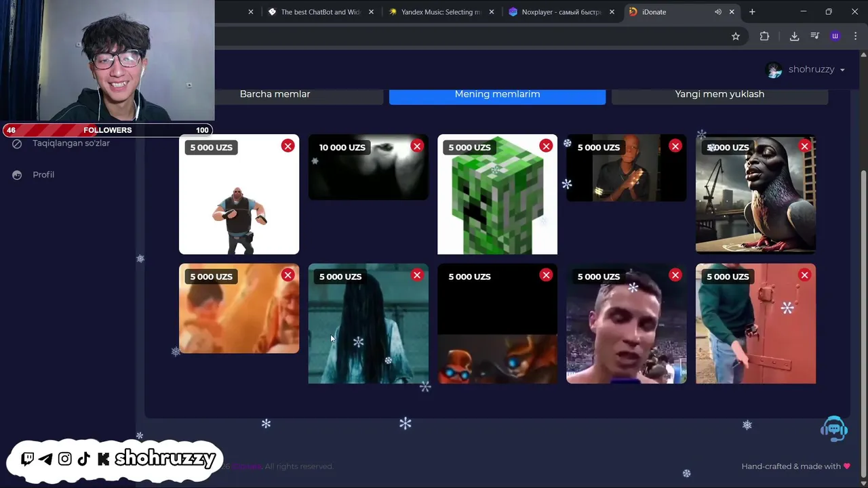The image size is (868, 488).
Task: Delete the pigeon-faced bird meme
Action: [804, 146]
